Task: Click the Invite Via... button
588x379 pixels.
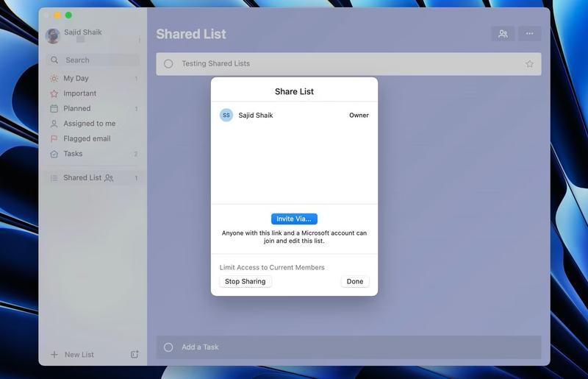Action: click(294, 219)
